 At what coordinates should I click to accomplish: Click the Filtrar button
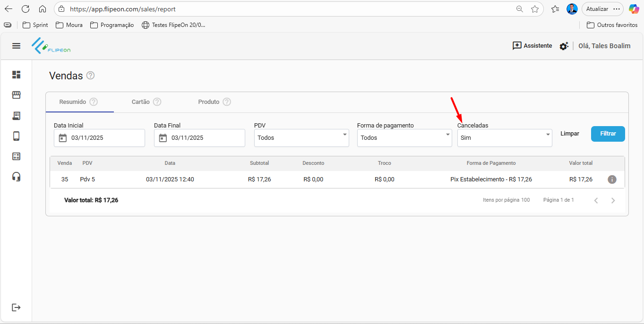[x=608, y=134]
